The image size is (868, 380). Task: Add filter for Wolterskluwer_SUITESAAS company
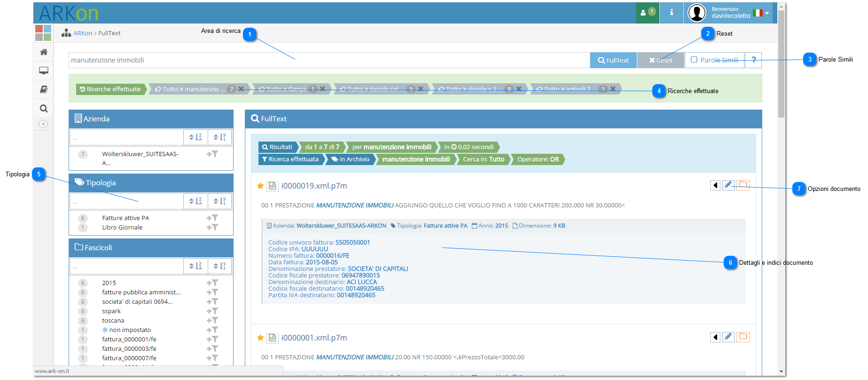[x=212, y=154]
